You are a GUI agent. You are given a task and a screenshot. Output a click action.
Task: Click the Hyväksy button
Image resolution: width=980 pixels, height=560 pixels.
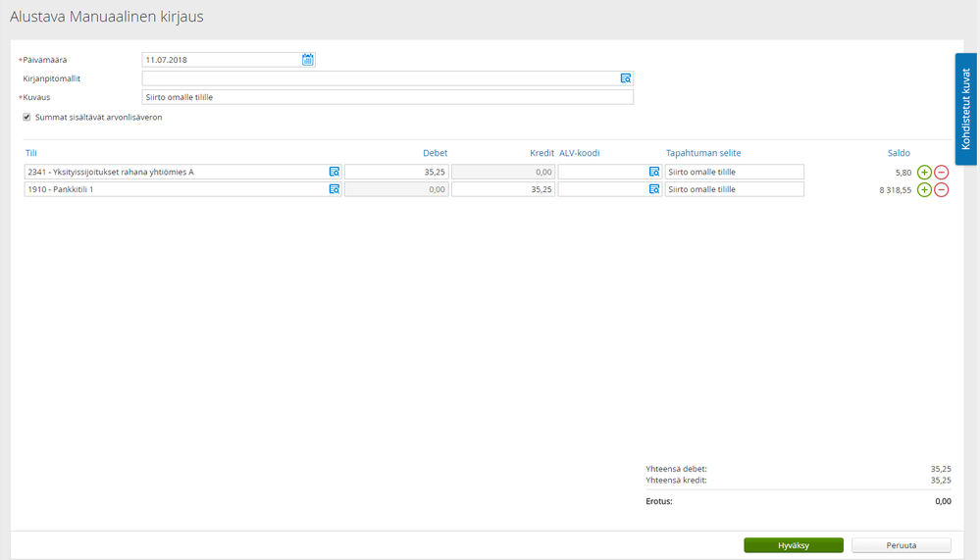click(x=794, y=545)
